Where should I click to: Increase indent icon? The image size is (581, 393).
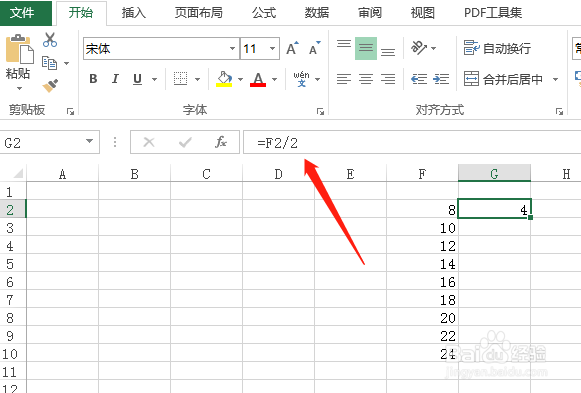pos(441,79)
